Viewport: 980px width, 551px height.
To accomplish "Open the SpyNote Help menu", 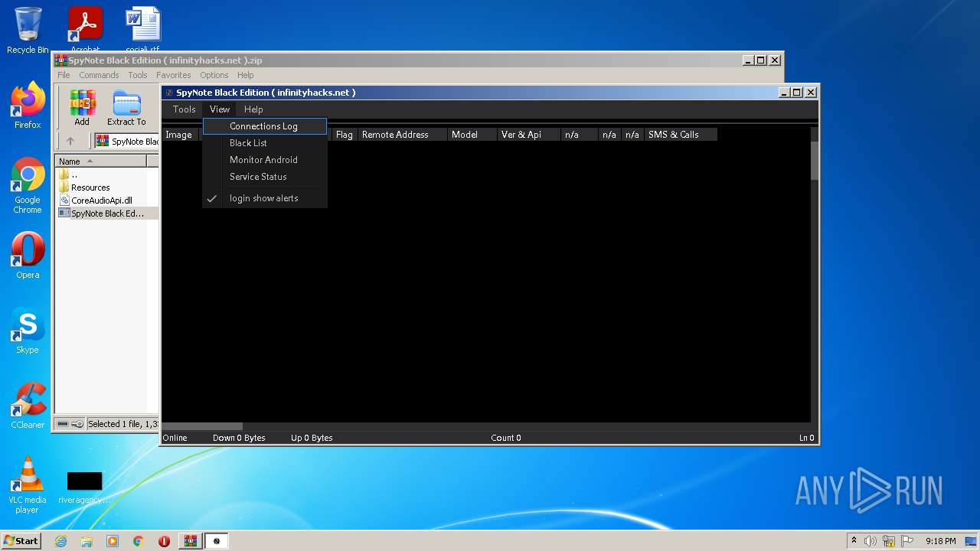I will click(x=253, y=109).
